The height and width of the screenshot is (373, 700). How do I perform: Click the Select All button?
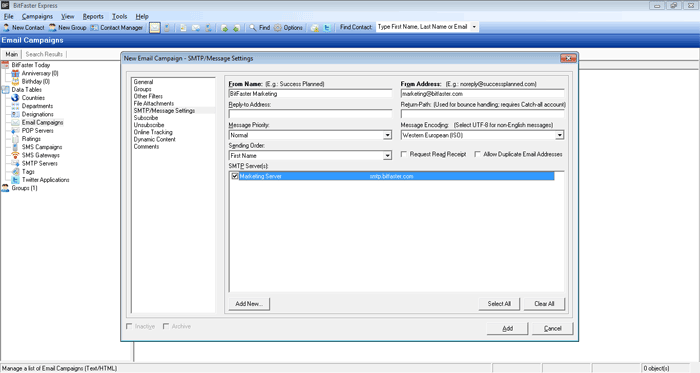[x=499, y=304]
